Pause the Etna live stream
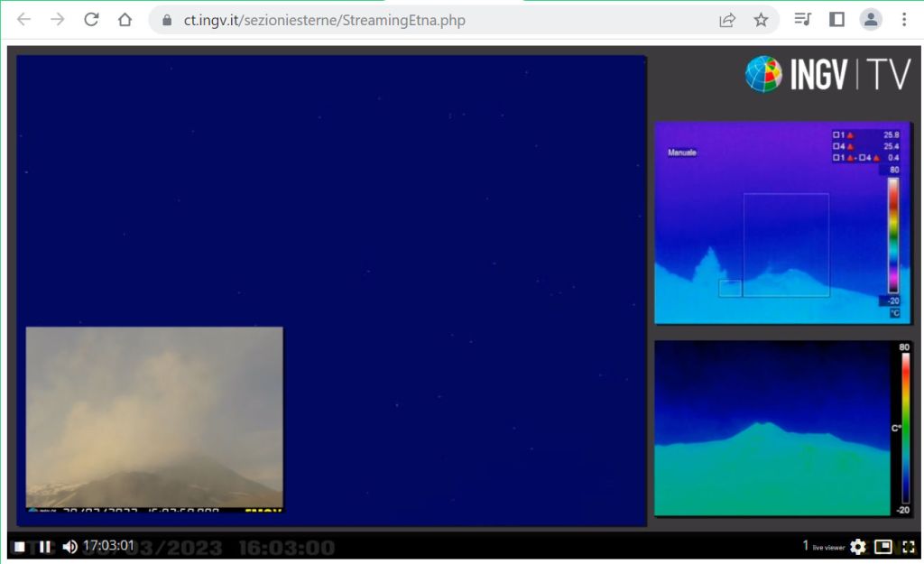The image size is (924, 564). (x=44, y=546)
